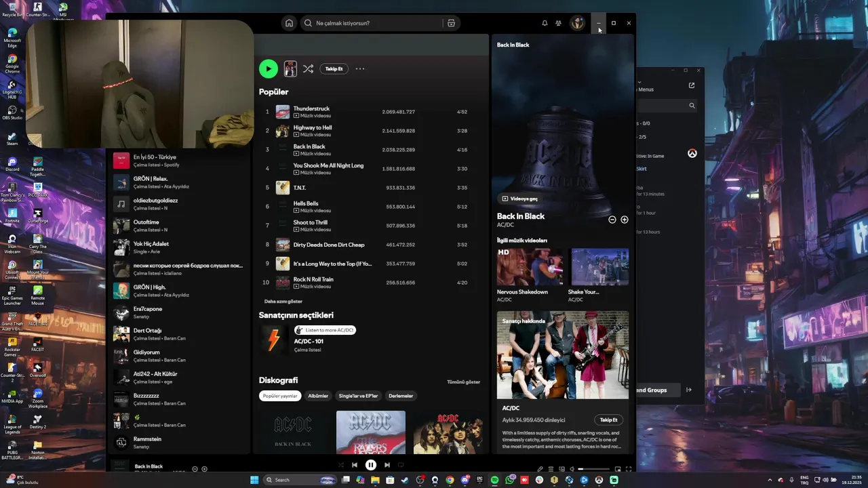Viewport: 868px width, 488px height.
Task: Toggle repeat in bottom player bar
Action: pos(401,465)
